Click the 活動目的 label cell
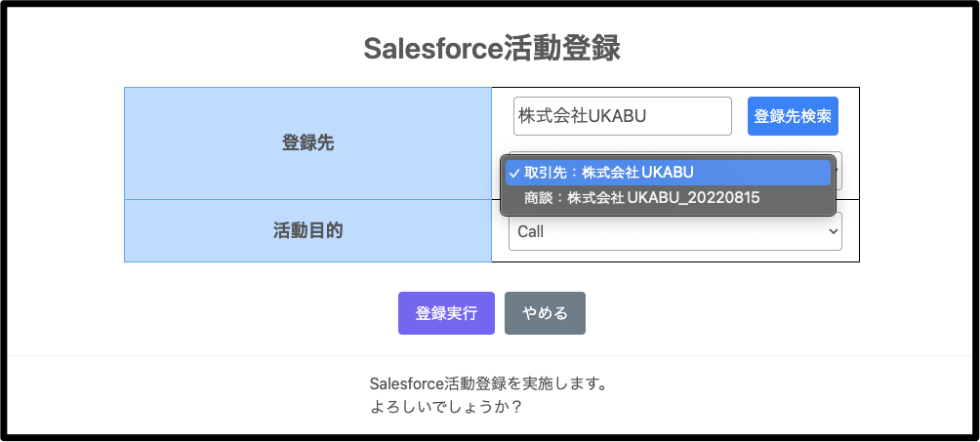This screenshot has height=442, width=980. point(307,231)
